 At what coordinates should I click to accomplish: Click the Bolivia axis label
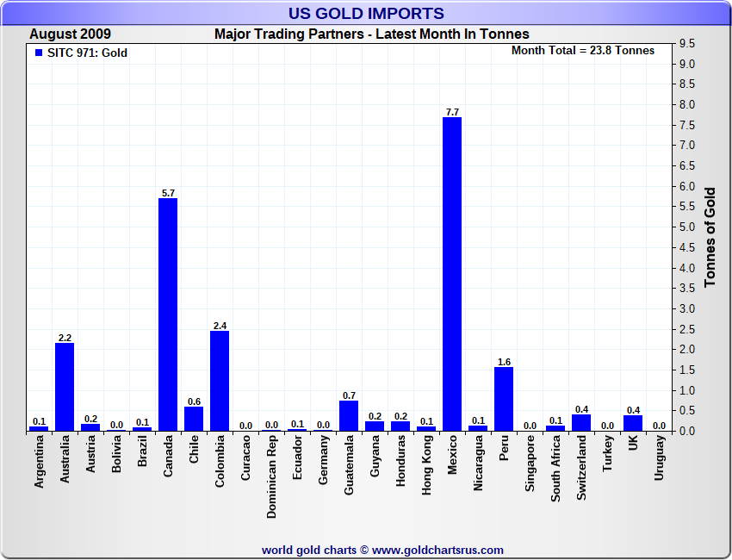[x=117, y=453]
